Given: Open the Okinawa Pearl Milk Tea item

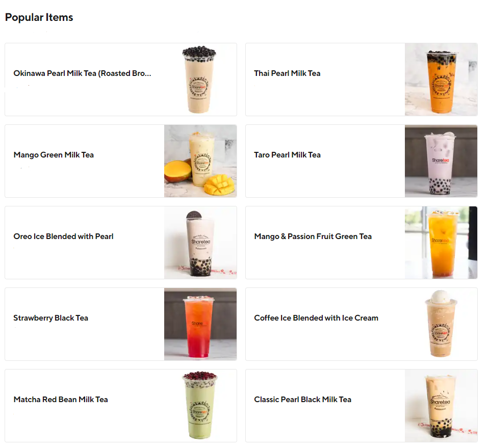Looking at the screenshot, I should tap(121, 80).
